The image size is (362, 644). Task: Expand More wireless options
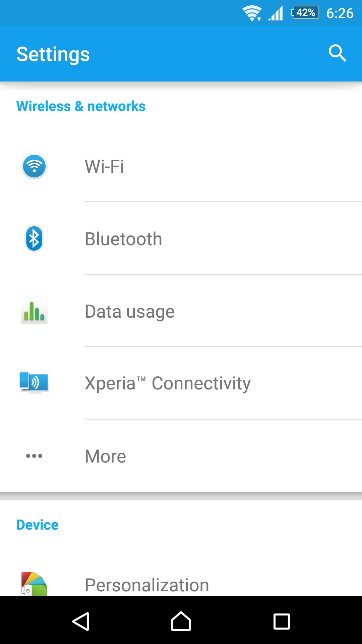[x=106, y=456]
